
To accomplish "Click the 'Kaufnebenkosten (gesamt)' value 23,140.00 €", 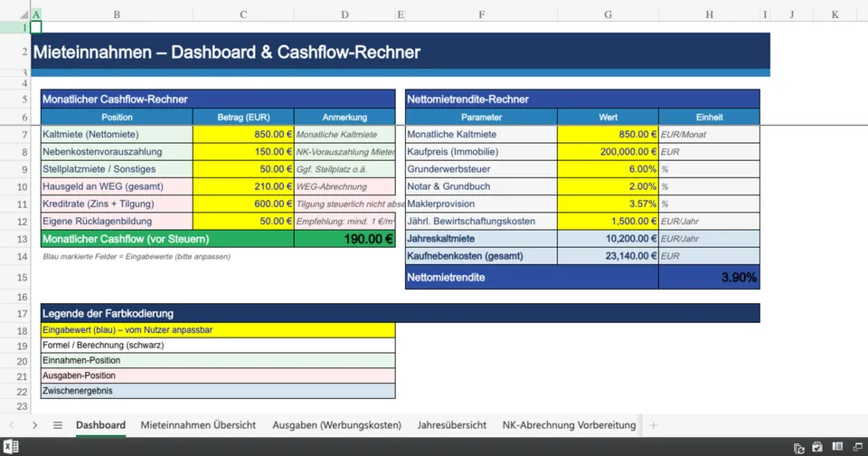I will point(608,256).
